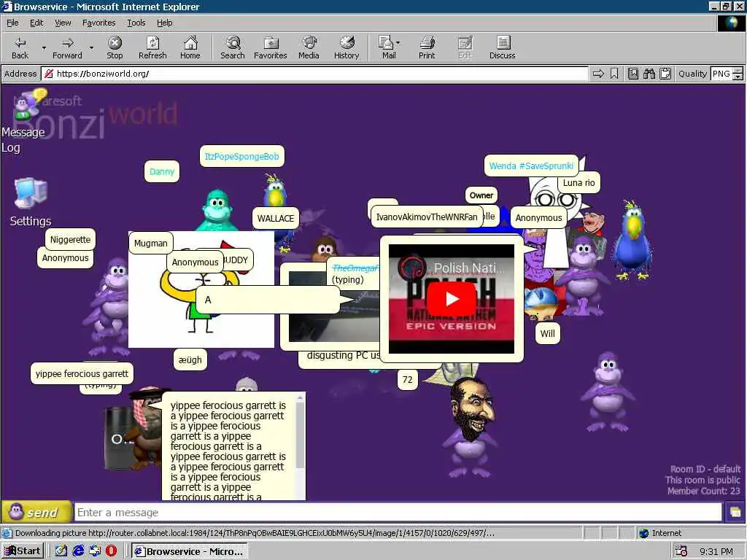
Task: Show browsing History
Action: pos(347,47)
